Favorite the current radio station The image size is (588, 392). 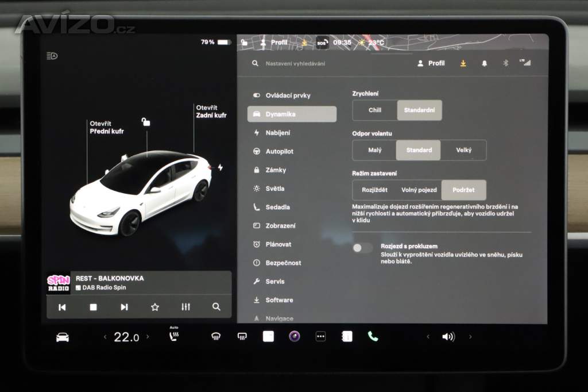tap(154, 307)
